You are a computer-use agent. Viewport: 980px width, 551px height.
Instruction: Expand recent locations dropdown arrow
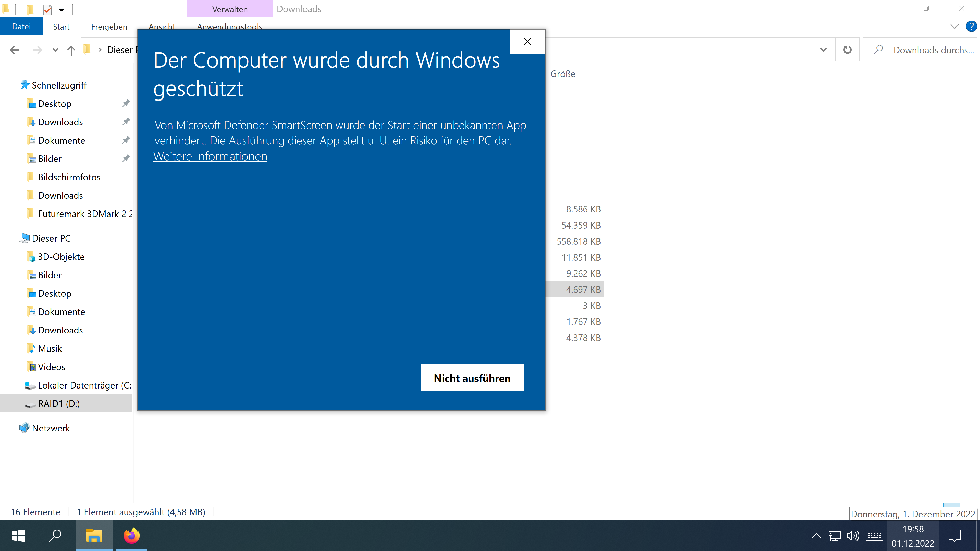55,50
